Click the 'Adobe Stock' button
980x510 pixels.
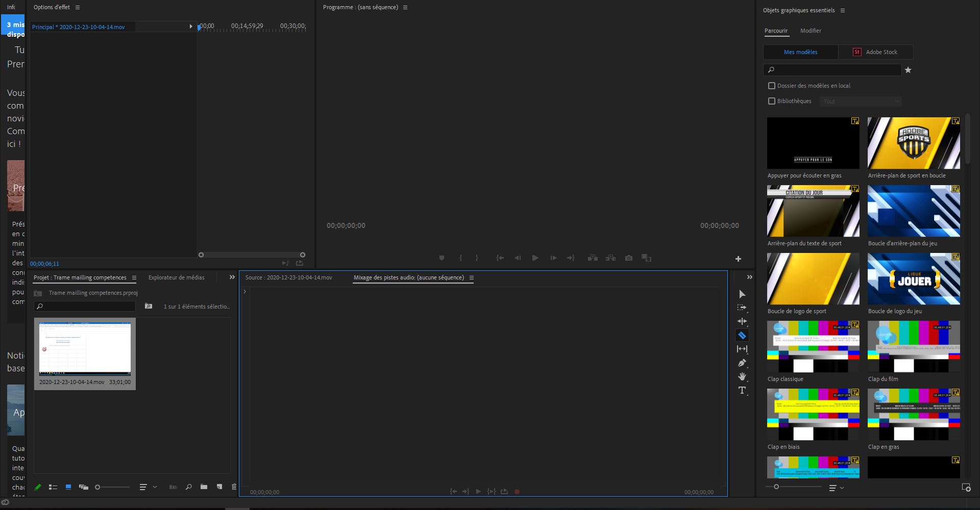(876, 52)
